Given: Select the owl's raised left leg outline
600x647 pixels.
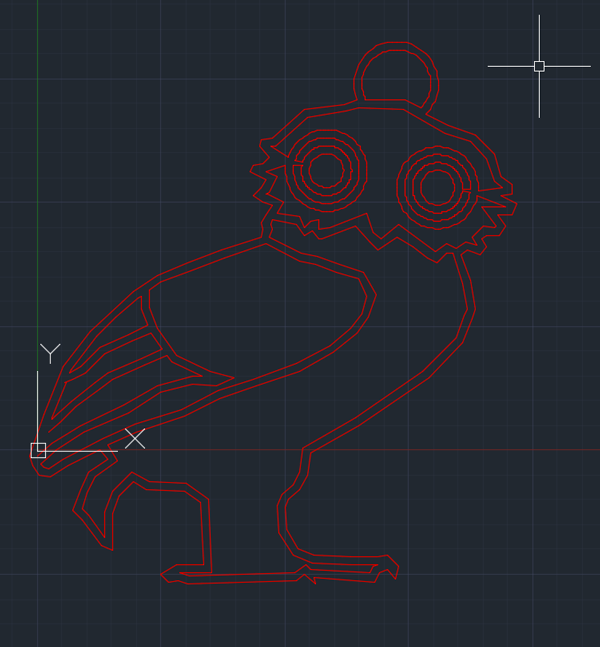Looking at the screenshot, I should tap(142, 512).
